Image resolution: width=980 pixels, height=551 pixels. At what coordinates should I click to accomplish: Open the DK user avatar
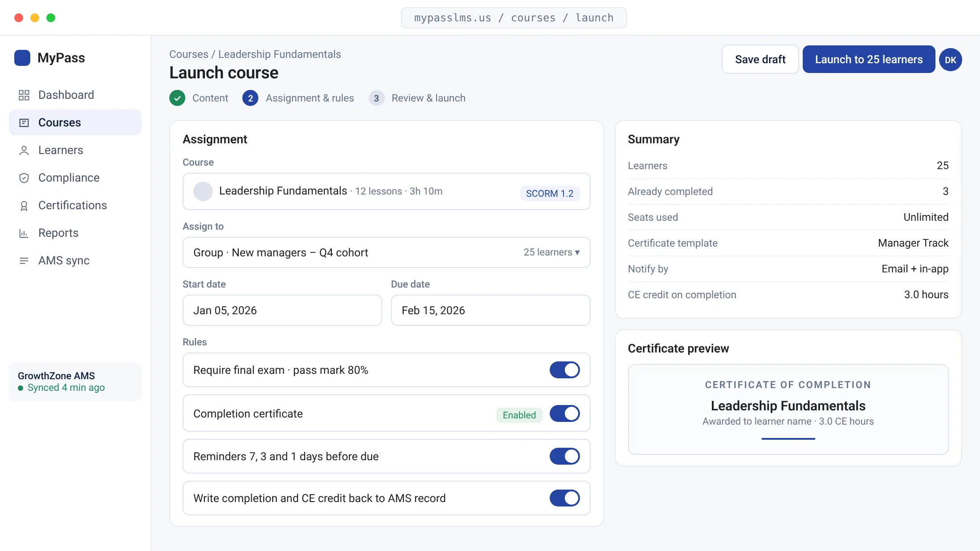951,60
